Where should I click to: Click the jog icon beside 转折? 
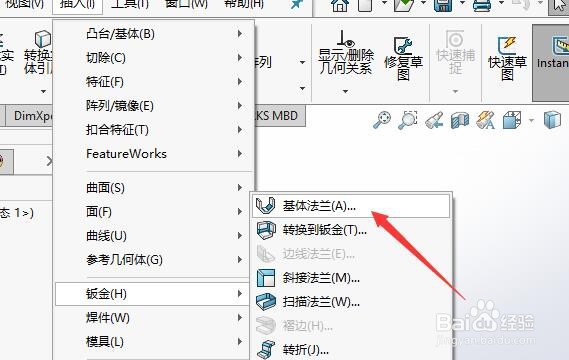pos(266,350)
